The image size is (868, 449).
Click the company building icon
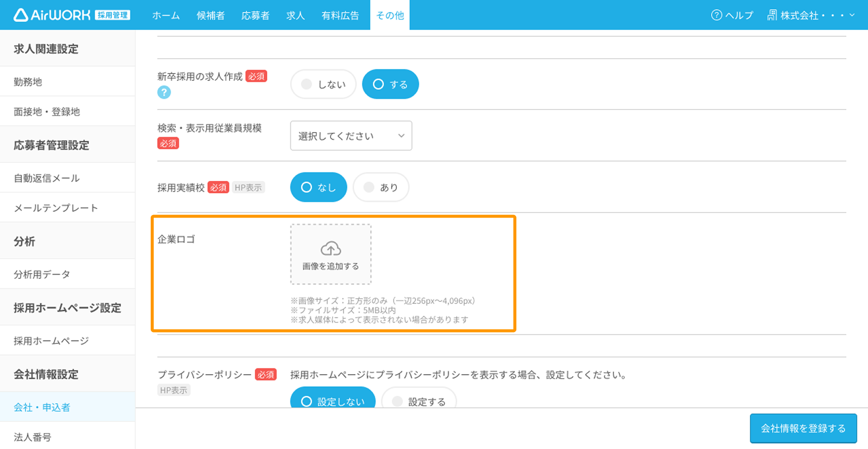pos(772,15)
